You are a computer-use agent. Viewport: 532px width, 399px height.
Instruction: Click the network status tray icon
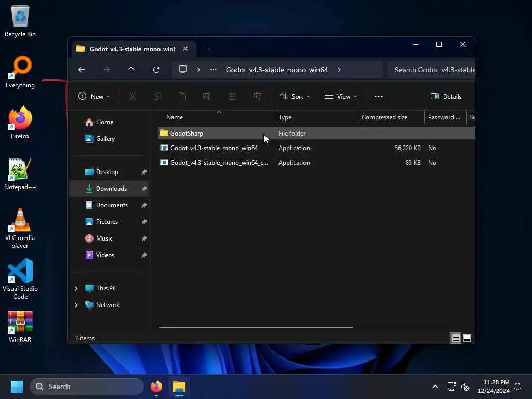coord(452,387)
